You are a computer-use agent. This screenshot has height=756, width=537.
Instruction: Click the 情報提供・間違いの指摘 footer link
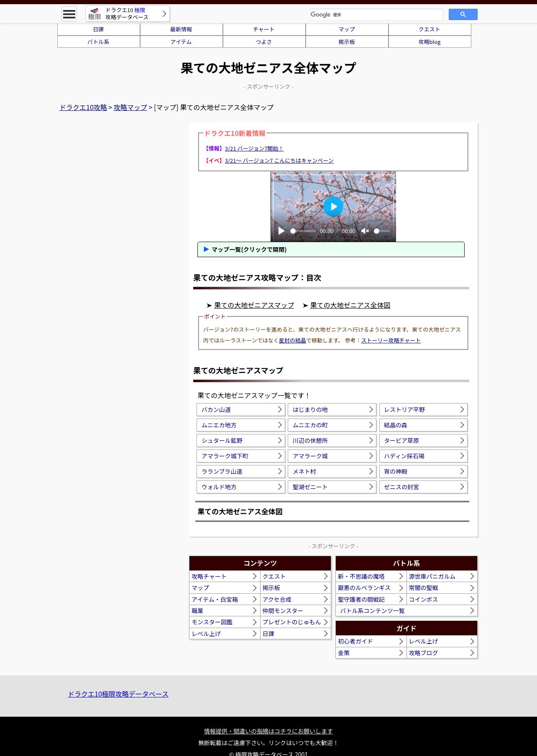tap(268, 731)
